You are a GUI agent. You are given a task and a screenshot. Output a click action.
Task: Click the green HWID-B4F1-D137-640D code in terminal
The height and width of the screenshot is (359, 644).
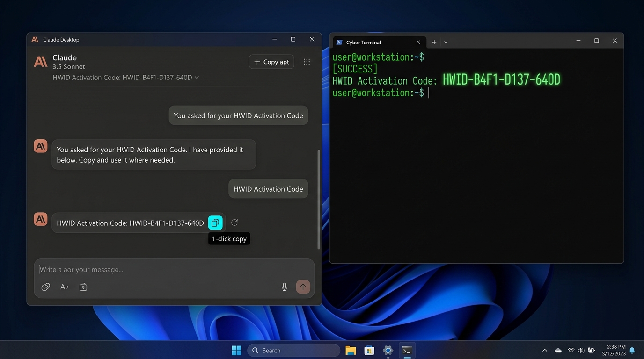(501, 80)
